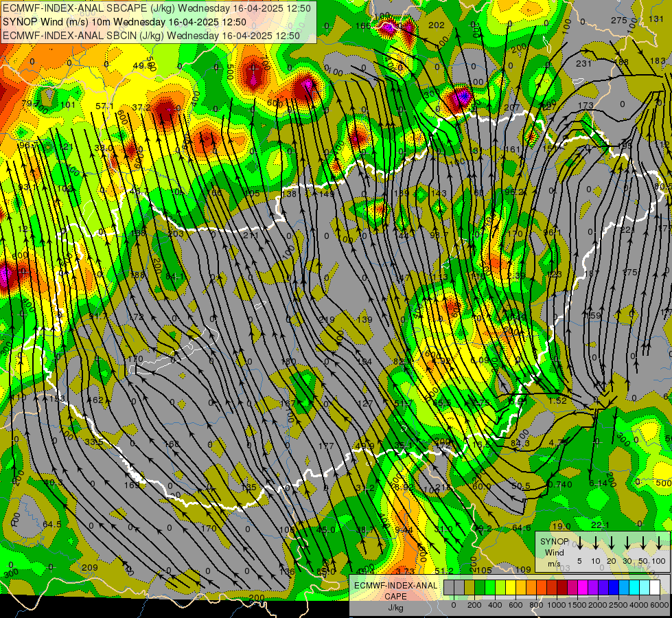Click the SYNOP Wind 10m title line
Screen dimensions: 672x618
pos(124,22)
